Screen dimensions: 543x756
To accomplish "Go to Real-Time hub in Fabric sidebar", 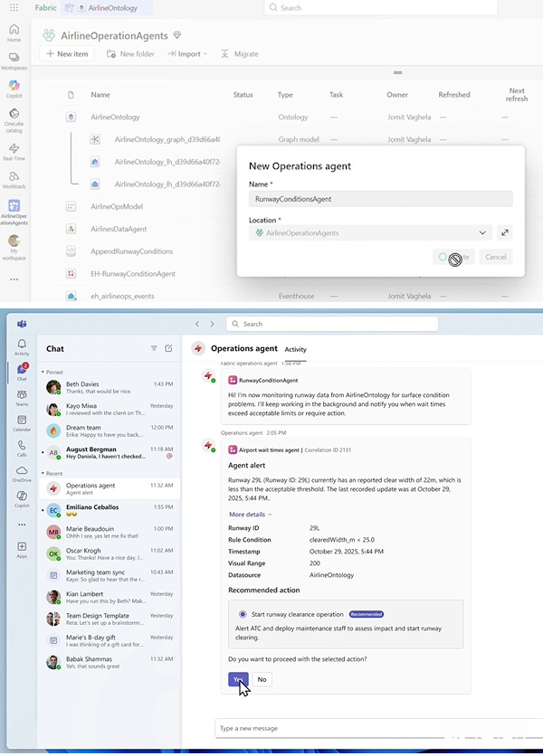I will click(x=14, y=150).
